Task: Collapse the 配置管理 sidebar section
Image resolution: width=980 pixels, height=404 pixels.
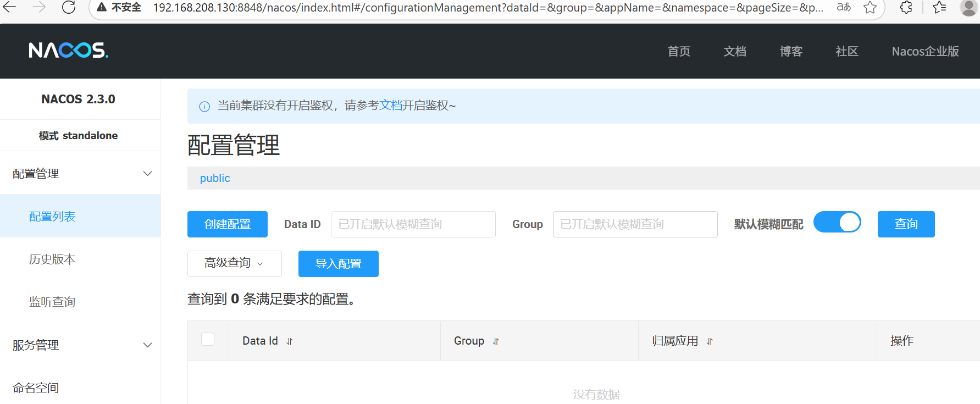Action: (147, 174)
